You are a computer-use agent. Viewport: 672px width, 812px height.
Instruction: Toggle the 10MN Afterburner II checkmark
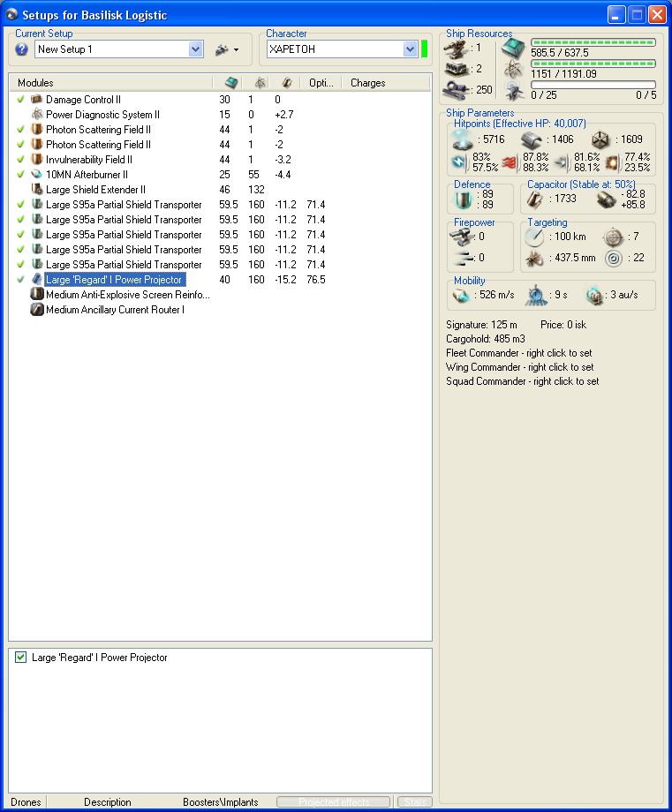20,174
